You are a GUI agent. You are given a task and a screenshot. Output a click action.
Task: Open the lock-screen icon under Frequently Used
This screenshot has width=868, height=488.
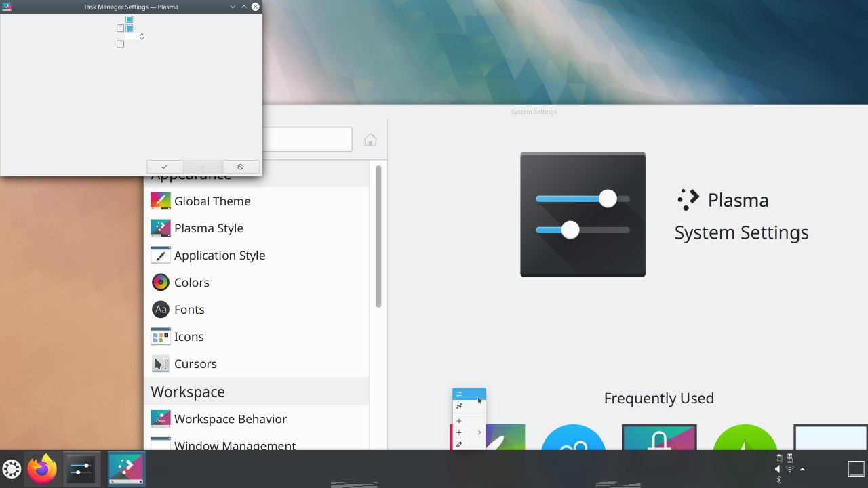click(659, 437)
